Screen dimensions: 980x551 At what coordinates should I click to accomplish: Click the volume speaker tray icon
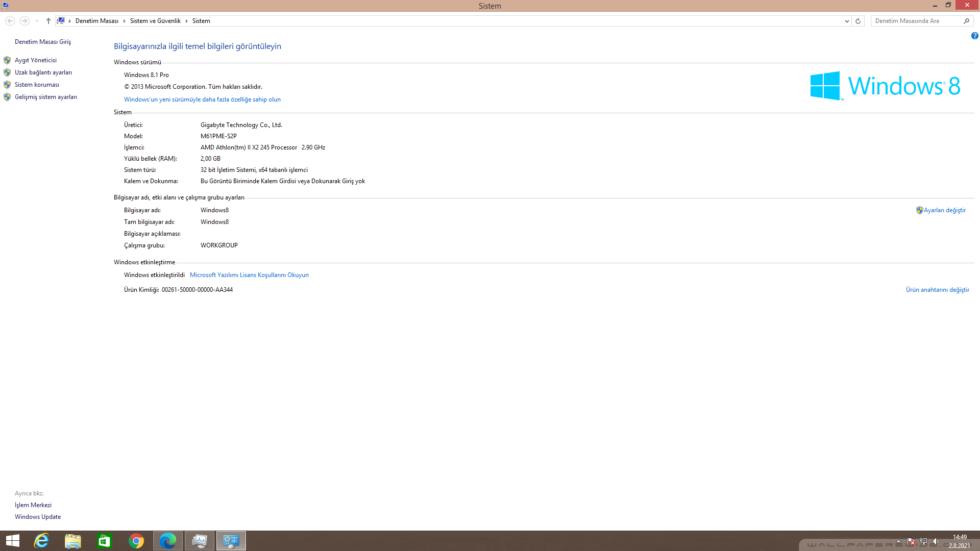[936, 541]
